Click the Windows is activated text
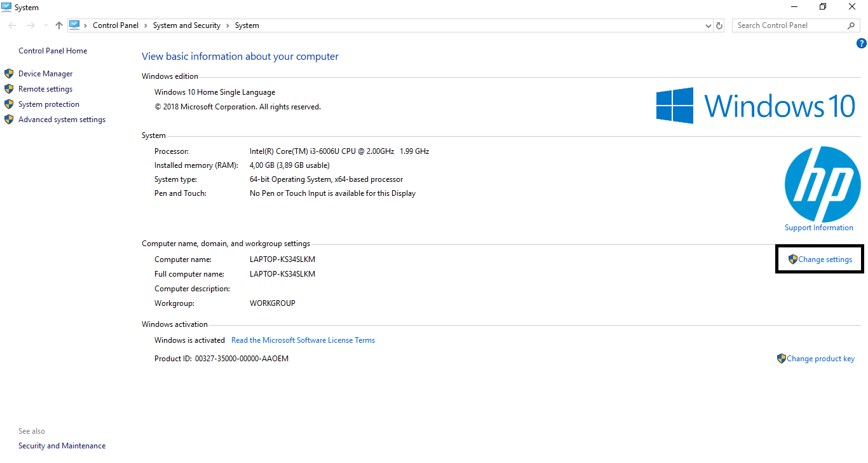This screenshot has width=868, height=463. tap(189, 340)
